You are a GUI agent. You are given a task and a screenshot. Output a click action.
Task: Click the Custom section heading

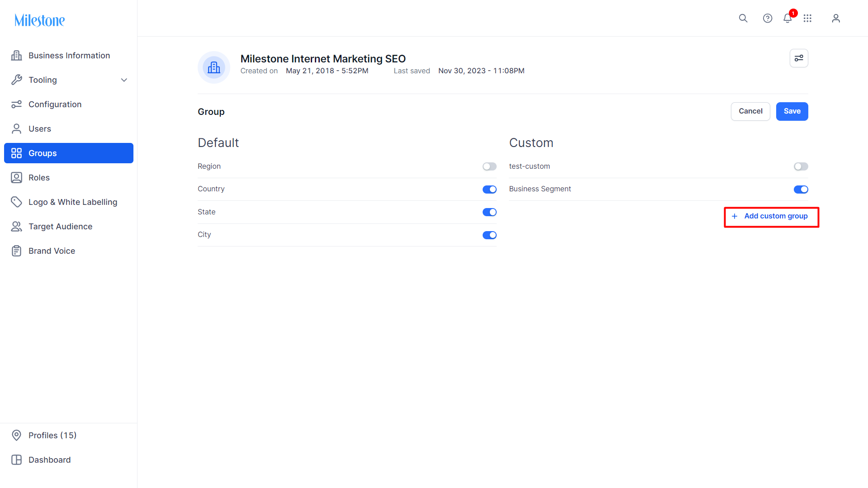click(x=531, y=143)
